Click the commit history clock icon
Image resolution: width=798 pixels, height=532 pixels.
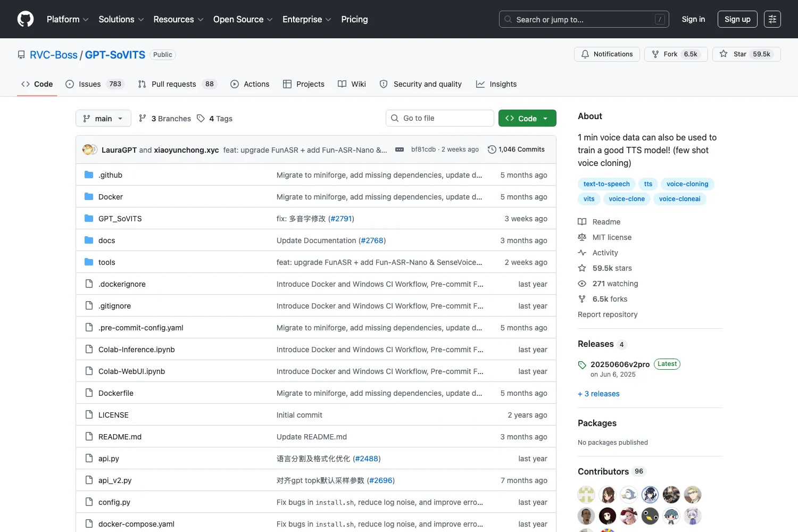(x=492, y=149)
